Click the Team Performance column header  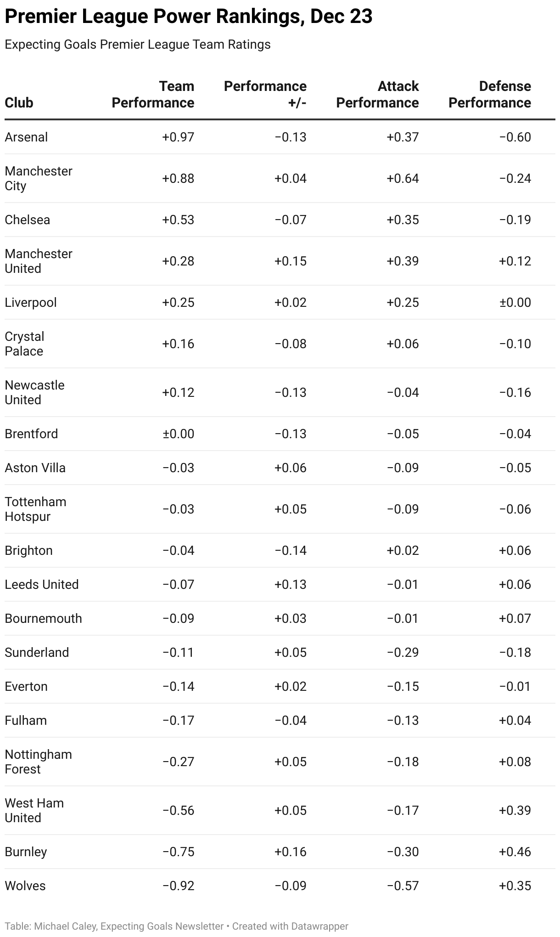pyautogui.click(x=153, y=95)
